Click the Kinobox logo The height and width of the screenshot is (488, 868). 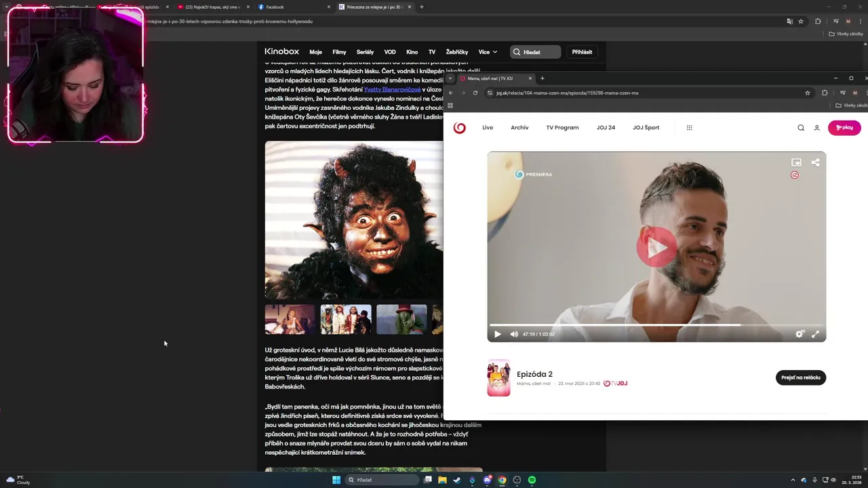click(x=281, y=52)
